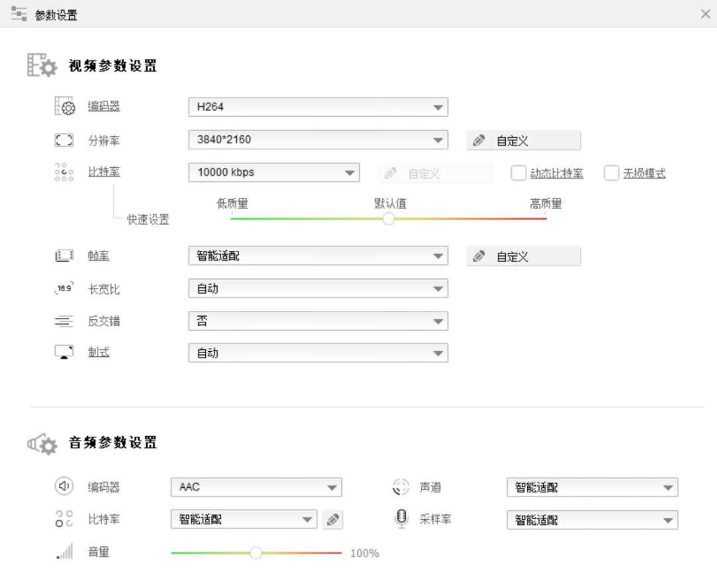Open the TV standard (制式) dropdown
This screenshot has height=588, width=717.
click(318, 353)
